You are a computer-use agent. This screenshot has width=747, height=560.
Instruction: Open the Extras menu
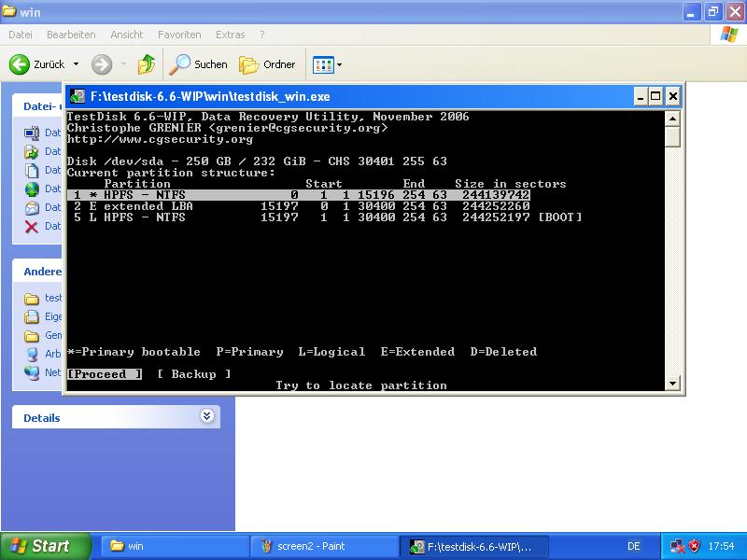tap(230, 35)
